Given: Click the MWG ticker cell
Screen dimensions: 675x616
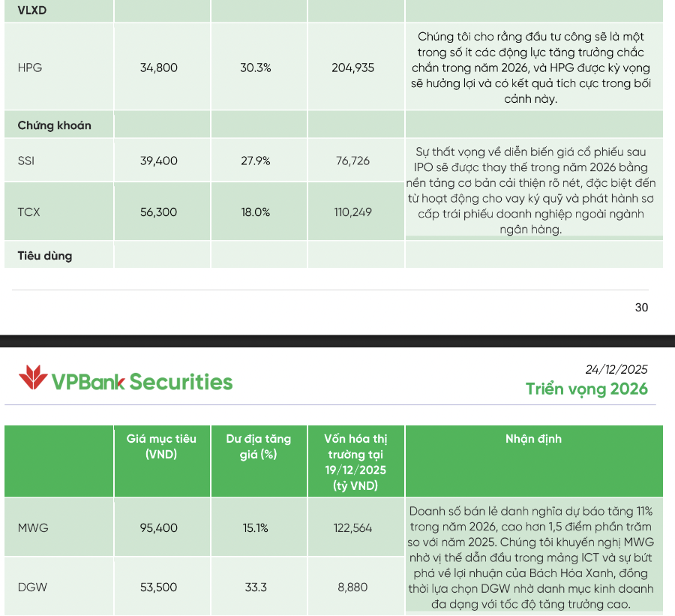Looking at the screenshot, I should pyautogui.click(x=33, y=528).
